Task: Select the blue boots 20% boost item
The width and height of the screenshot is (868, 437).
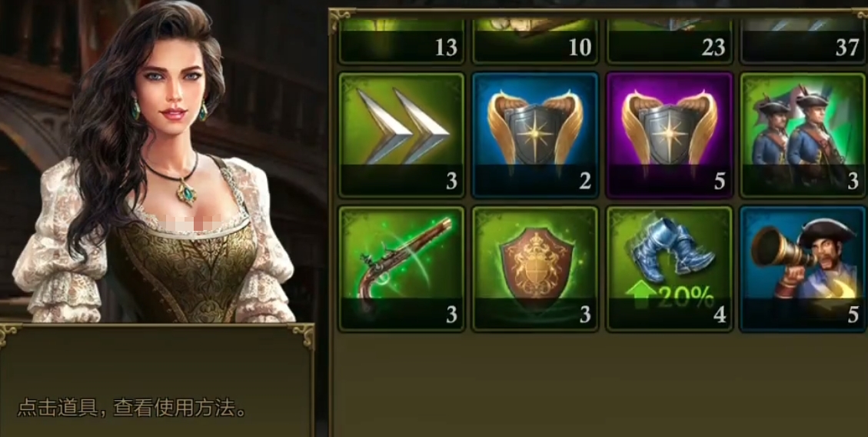Action: click(x=670, y=269)
